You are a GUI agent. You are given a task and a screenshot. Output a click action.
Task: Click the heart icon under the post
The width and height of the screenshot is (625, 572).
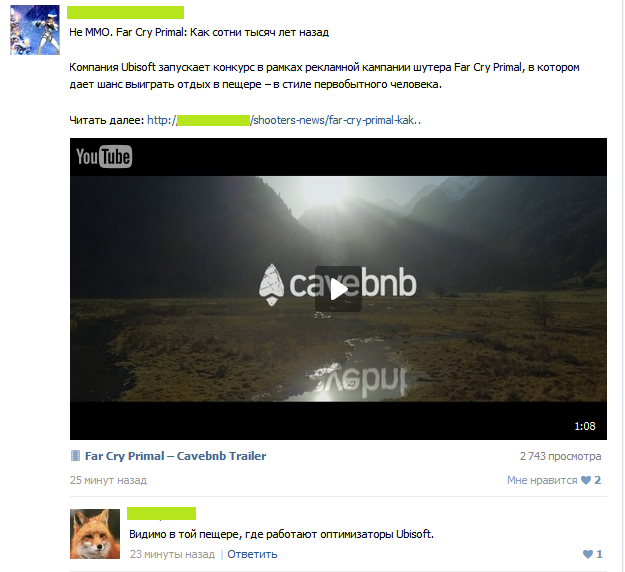point(586,480)
